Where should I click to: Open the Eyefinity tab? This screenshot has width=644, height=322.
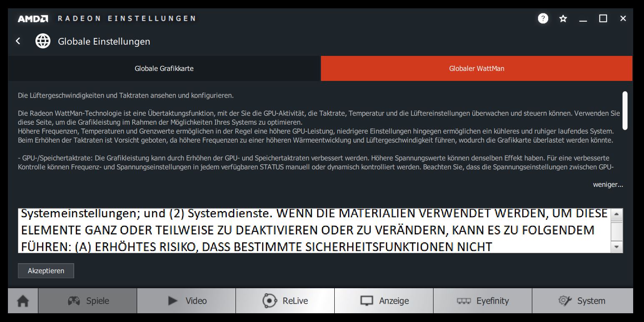(x=483, y=301)
